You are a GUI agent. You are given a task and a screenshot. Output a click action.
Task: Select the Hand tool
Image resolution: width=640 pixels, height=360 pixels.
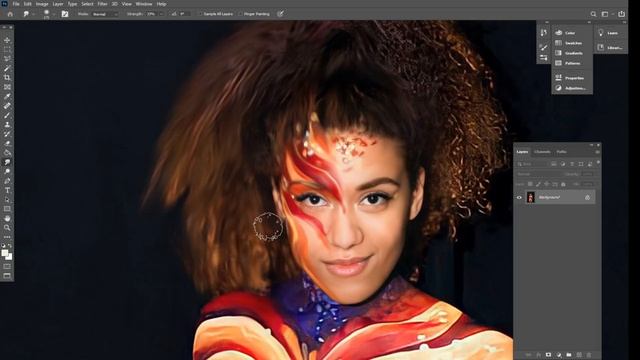tap(7, 218)
